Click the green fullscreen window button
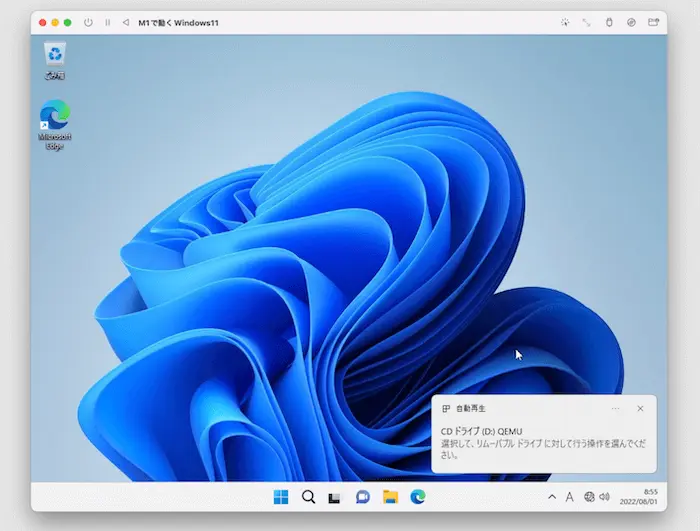The width and height of the screenshot is (700, 531). click(67, 22)
